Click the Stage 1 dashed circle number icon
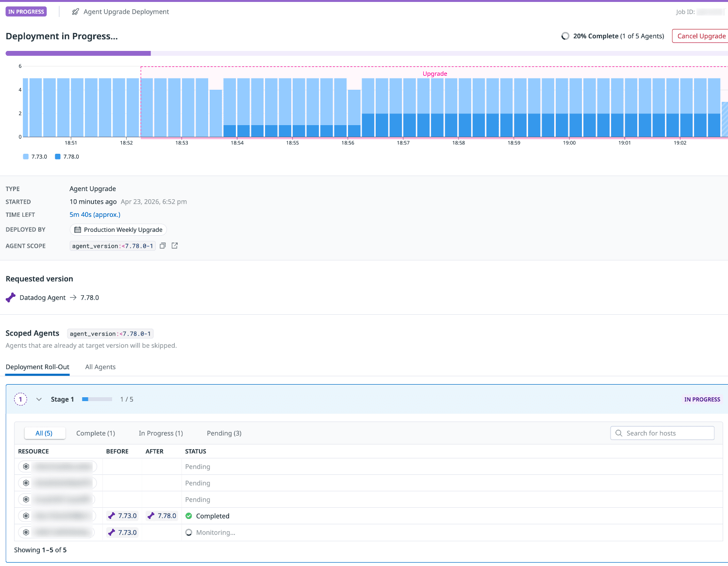Screen dimensions: 728x566 pos(20,399)
